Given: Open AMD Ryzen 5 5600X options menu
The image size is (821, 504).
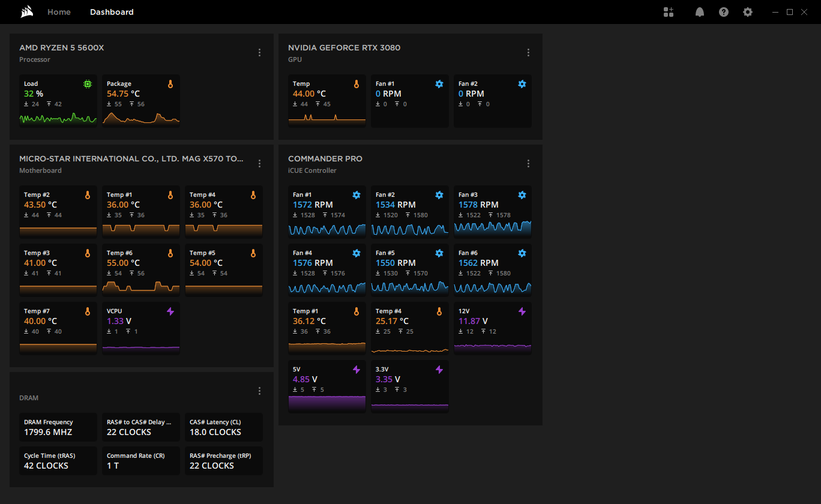Looking at the screenshot, I should (x=259, y=53).
